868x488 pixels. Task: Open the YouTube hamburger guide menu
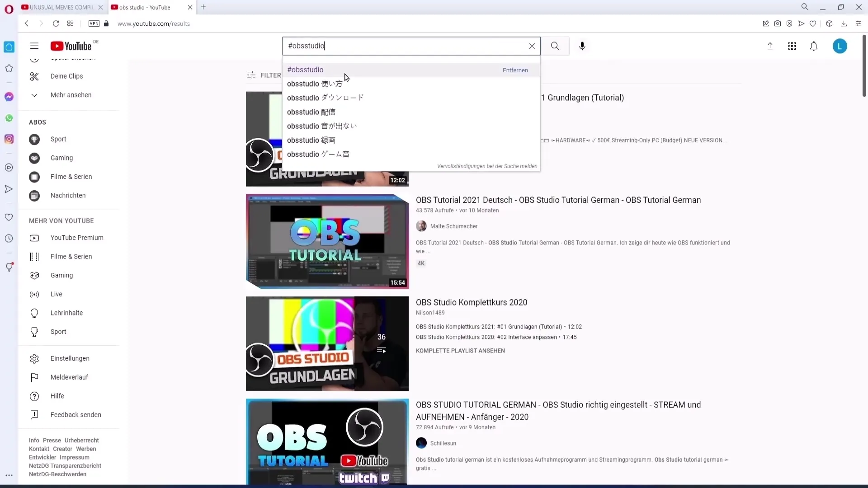tap(34, 46)
